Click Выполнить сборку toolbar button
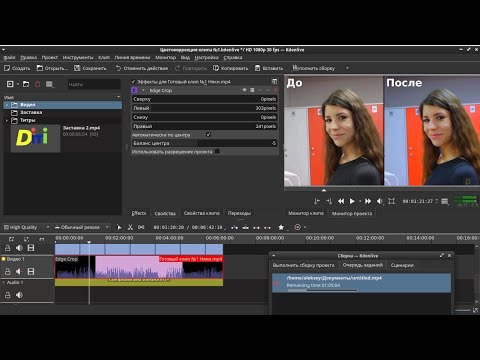Image resolution: width=480 pixels, height=360 pixels. pos(313,68)
